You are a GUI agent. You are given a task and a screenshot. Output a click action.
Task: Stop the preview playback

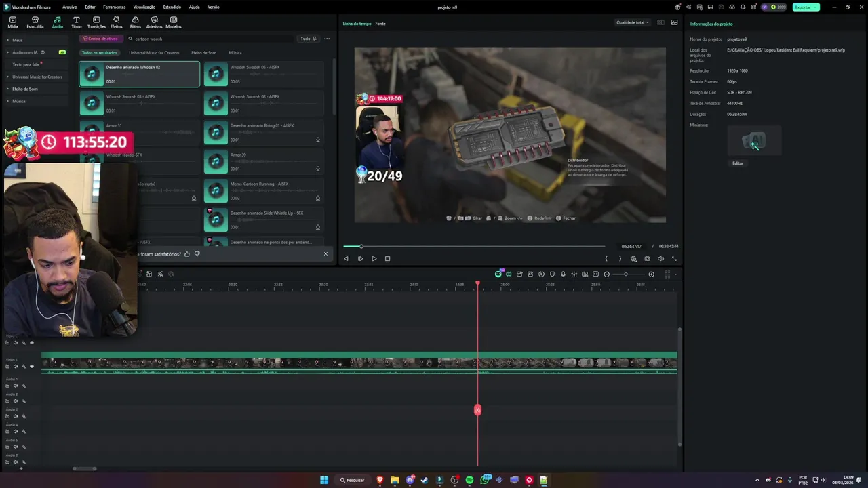pyautogui.click(x=387, y=258)
